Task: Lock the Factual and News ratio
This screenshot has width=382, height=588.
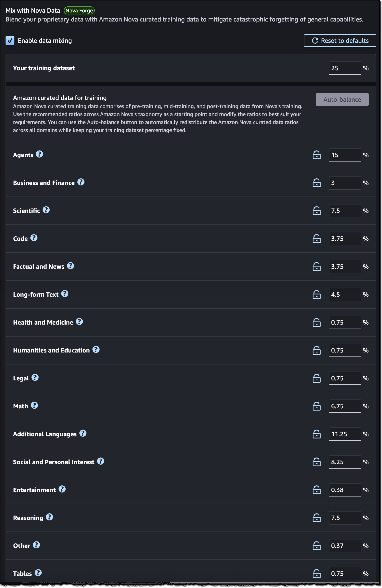Action: 316,267
